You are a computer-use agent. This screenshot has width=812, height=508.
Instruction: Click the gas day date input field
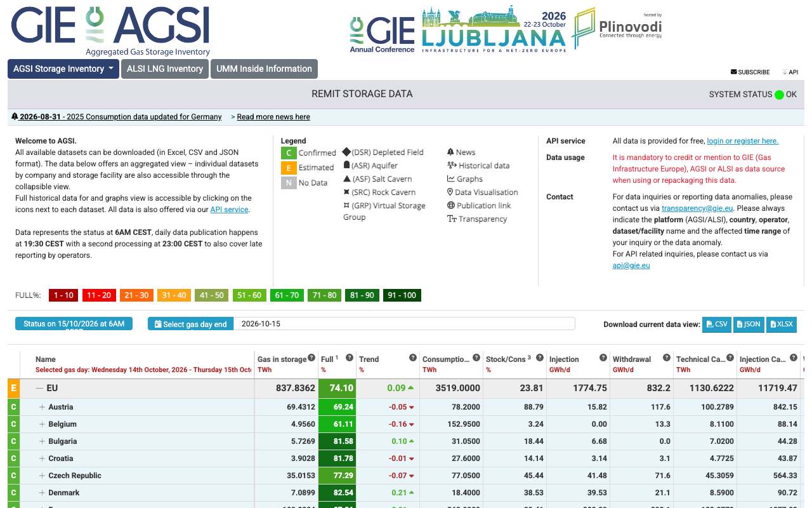[x=404, y=324]
